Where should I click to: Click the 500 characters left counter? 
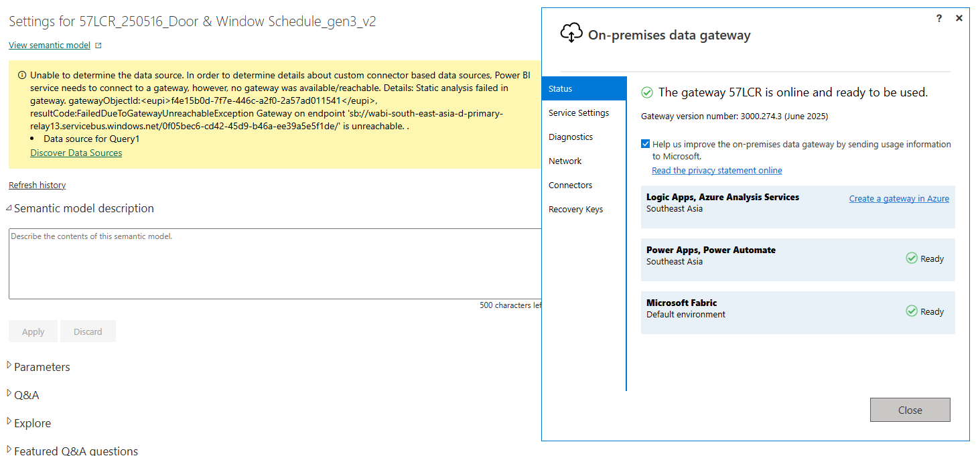pos(510,305)
